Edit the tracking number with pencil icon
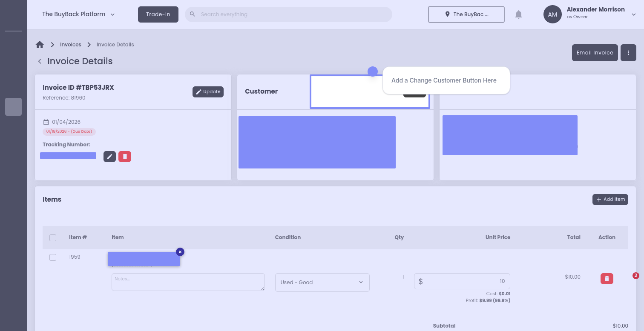The width and height of the screenshot is (644, 331). click(x=109, y=157)
